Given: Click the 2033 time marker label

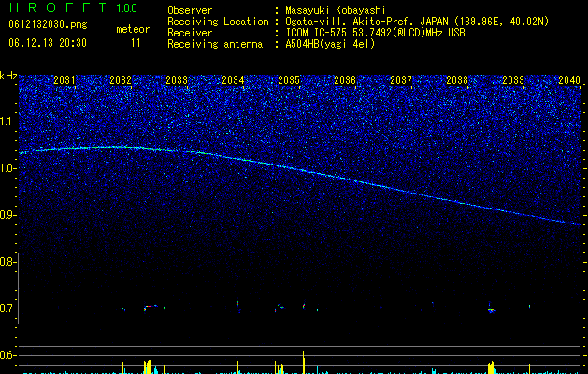Looking at the screenshot, I should pos(177,80).
